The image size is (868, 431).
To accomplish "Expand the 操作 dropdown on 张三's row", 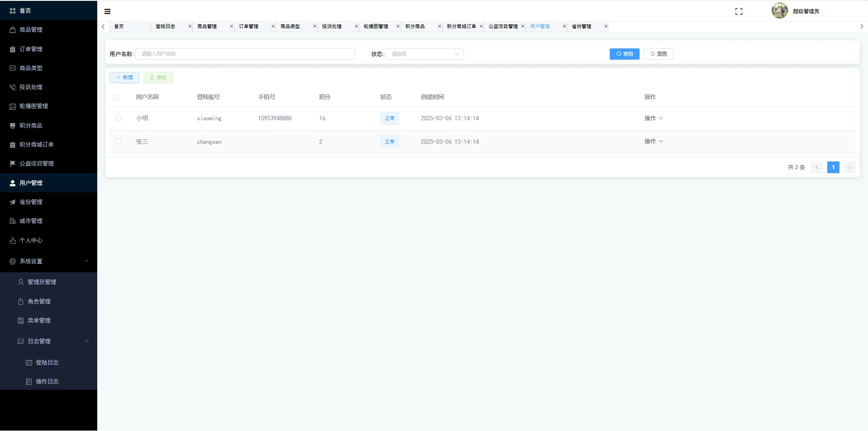I will pyautogui.click(x=653, y=141).
